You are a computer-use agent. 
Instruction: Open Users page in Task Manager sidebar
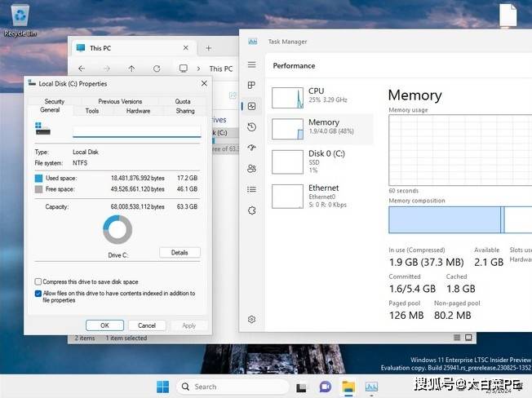(252, 169)
